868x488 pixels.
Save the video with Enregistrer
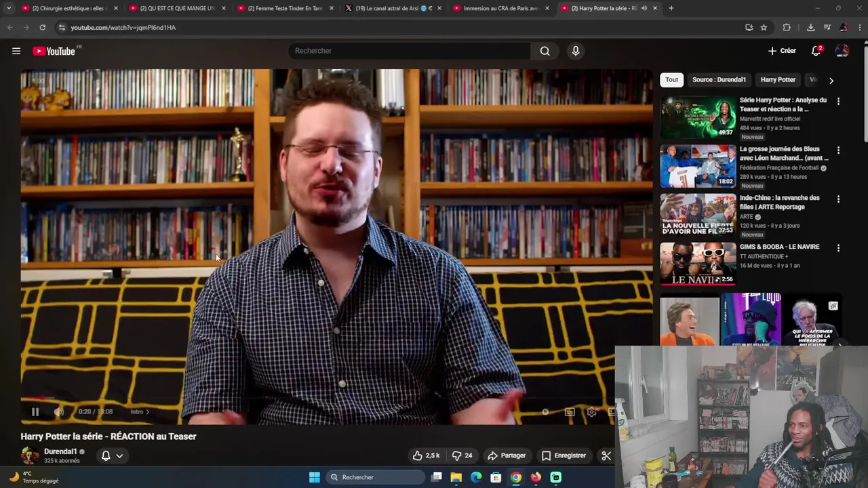point(564,455)
